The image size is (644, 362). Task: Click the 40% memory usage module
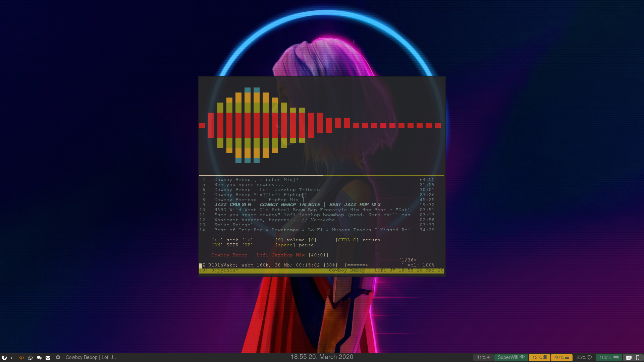(x=561, y=358)
